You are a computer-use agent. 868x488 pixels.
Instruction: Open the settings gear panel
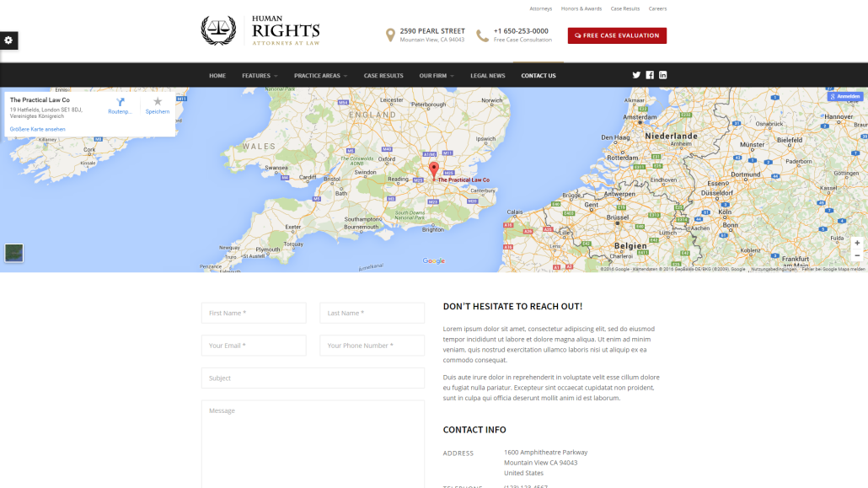point(9,40)
